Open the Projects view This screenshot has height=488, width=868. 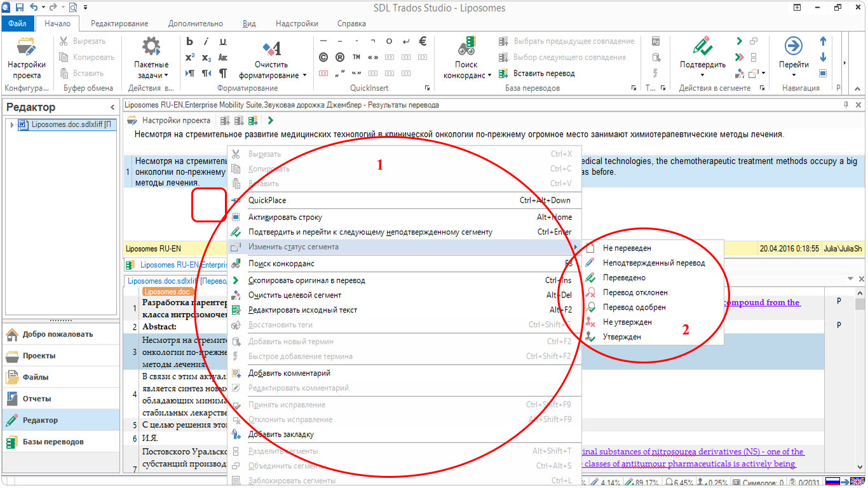pos(60,356)
